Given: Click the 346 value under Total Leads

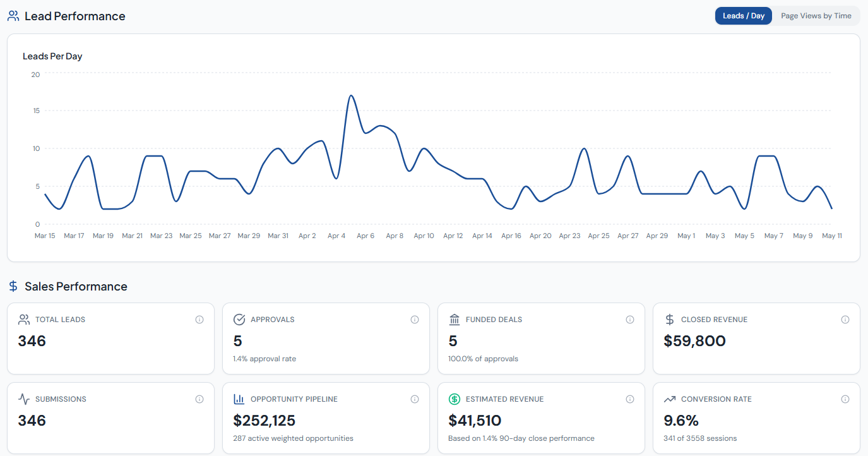Looking at the screenshot, I should point(32,341).
